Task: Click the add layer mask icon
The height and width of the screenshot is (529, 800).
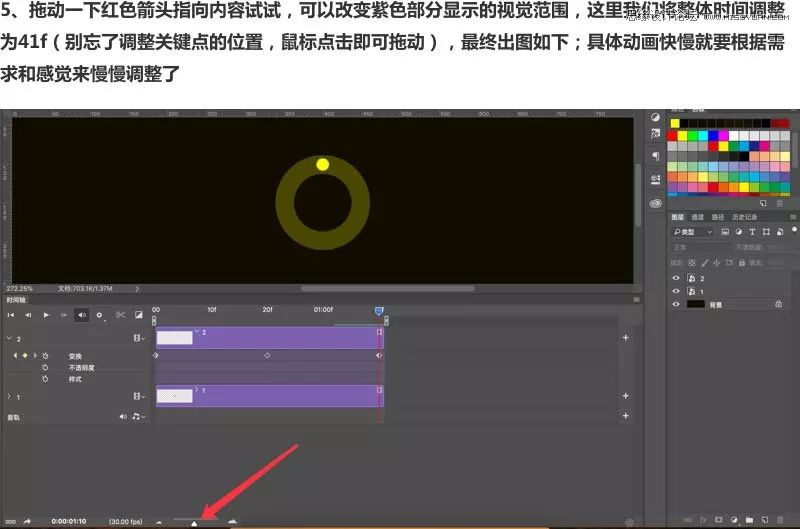Action: [718, 520]
